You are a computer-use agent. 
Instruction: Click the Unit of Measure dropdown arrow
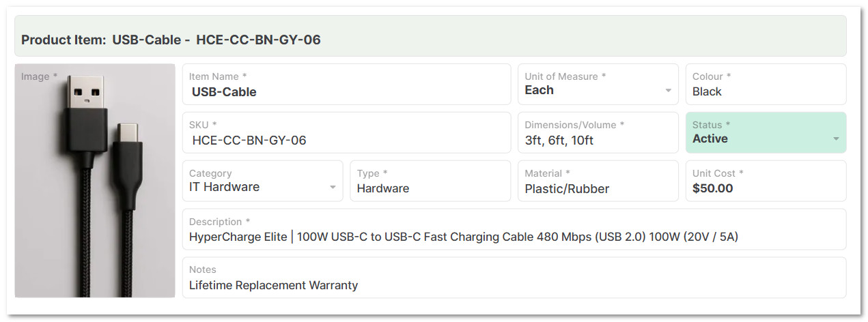(668, 91)
